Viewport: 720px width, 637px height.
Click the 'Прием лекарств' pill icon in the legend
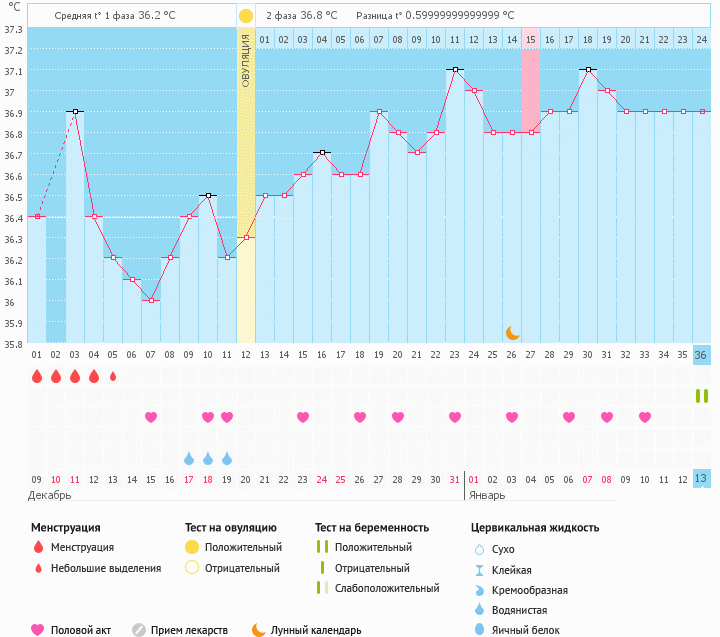140,630
